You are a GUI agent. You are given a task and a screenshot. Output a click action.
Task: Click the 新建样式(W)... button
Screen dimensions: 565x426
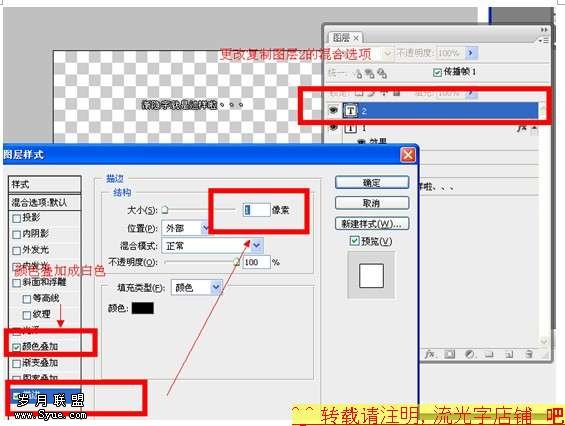pos(372,224)
